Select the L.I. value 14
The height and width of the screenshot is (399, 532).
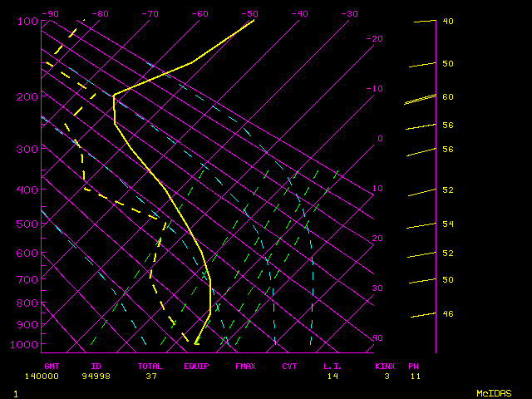tap(332, 376)
